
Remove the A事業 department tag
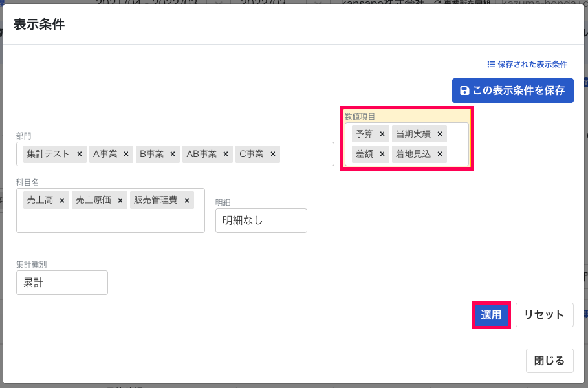tap(126, 154)
